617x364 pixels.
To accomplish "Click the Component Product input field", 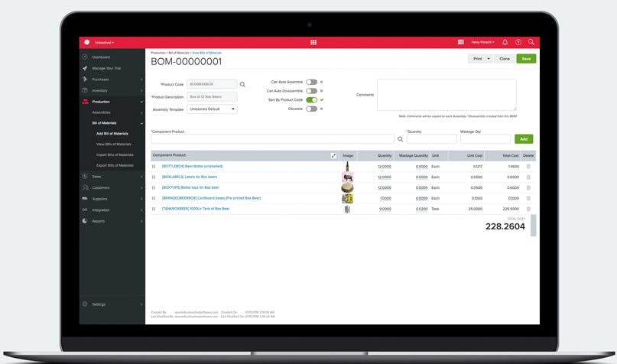I will coord(272,139).
